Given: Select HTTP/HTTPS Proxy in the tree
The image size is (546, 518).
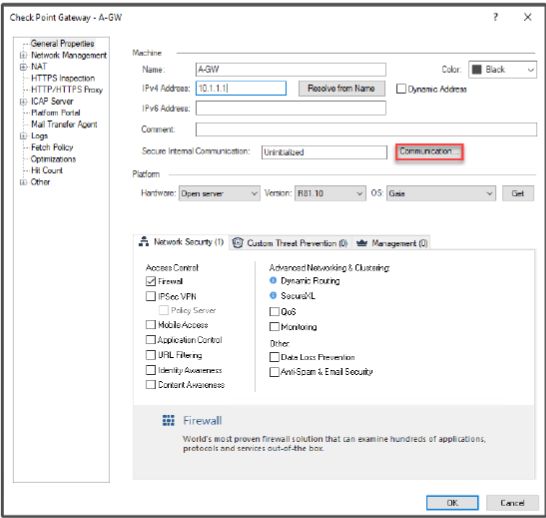Looking at the screenshot, I should pos(67,89).
